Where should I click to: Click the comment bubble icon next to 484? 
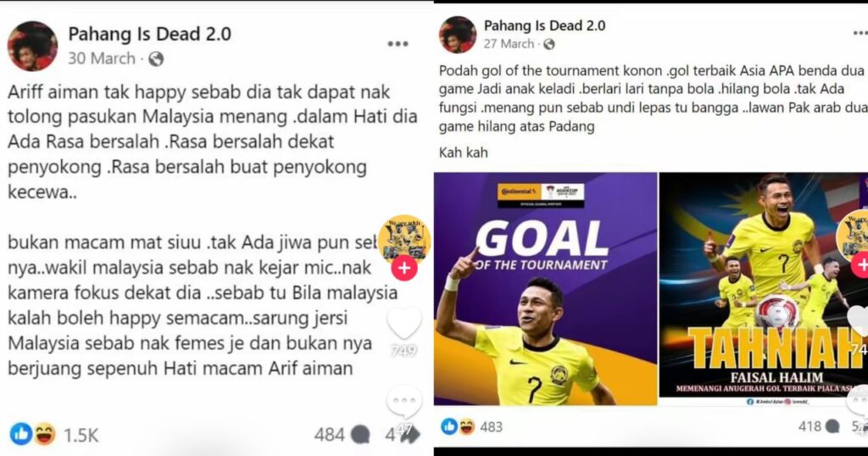[359, 435]
